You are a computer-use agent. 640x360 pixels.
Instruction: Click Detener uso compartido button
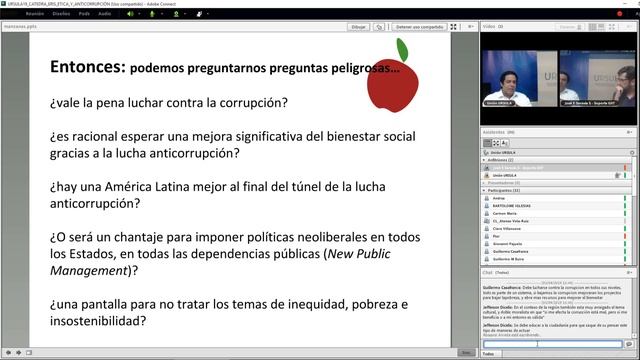tap(420, 27)
